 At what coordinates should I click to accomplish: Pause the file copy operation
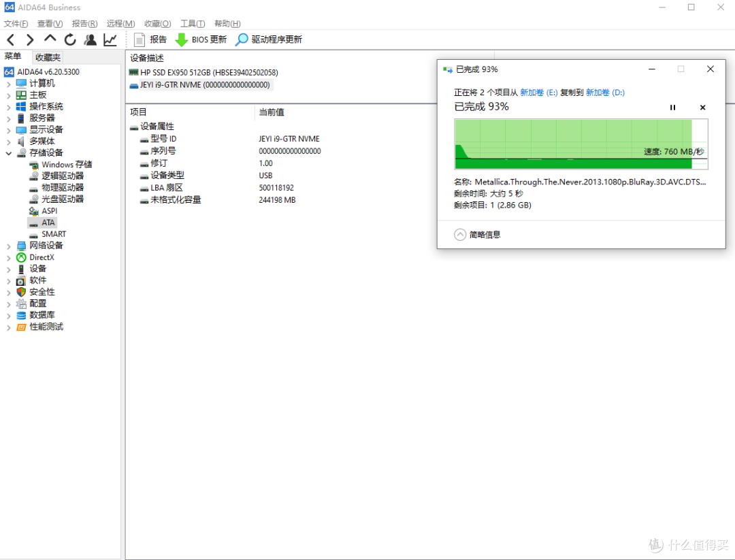(672, 108)
